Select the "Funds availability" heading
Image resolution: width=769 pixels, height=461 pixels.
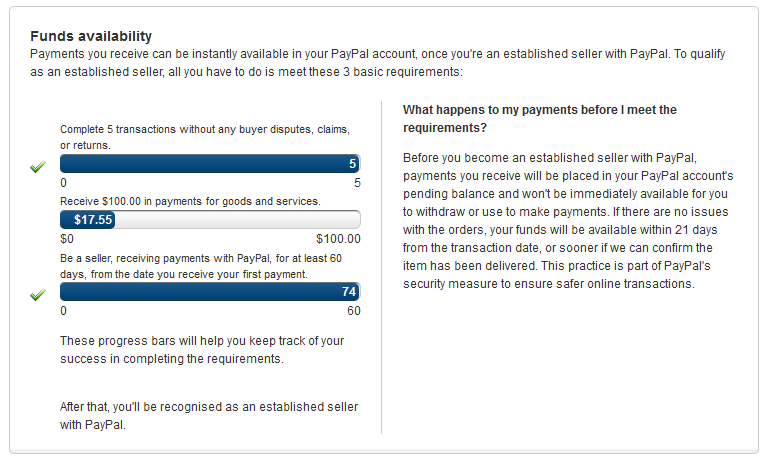pyautogui.click(x=91, y=37)
